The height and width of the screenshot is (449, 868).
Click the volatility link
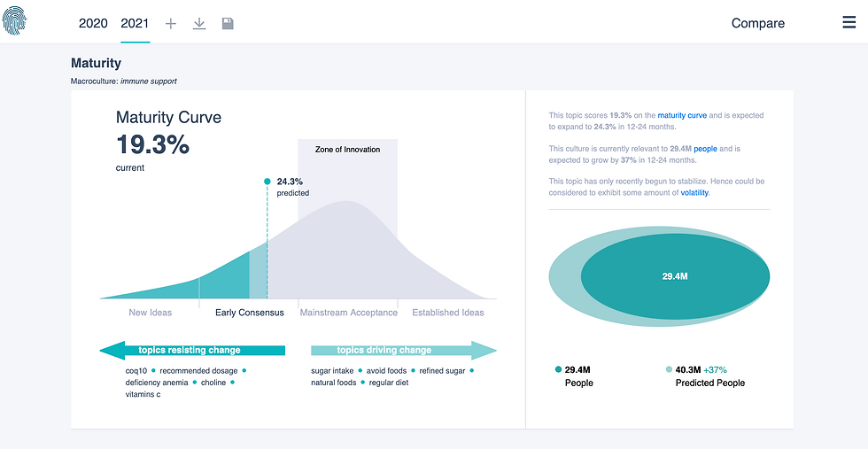click(x=694, y=193)
